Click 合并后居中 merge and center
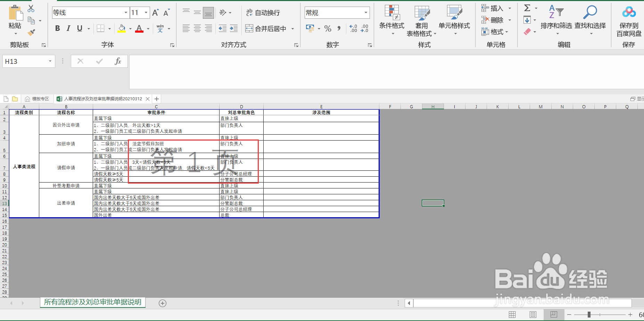 pos(266,28)
